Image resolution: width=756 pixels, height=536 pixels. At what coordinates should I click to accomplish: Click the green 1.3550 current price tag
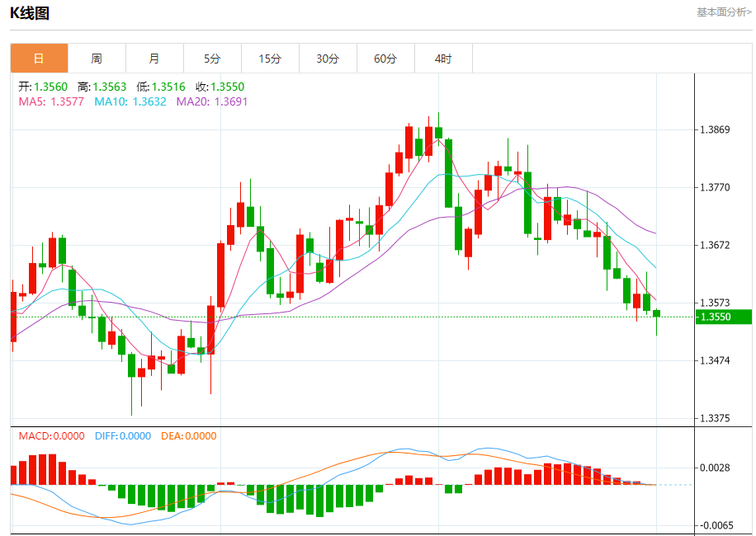724,317
